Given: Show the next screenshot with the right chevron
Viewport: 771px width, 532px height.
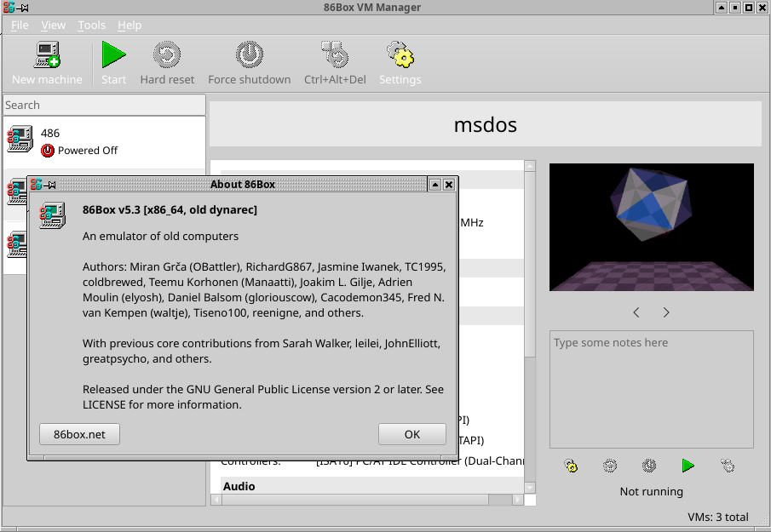Looking at the screenshot, I should coord(666,312).
